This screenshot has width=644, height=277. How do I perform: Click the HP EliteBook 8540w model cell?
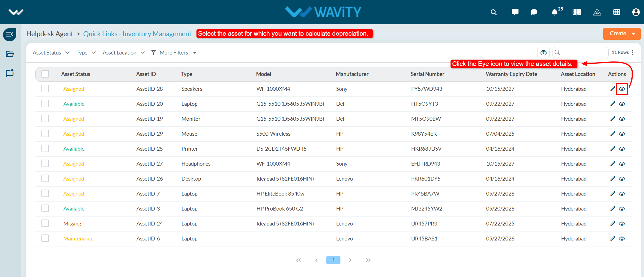[280, 194]
